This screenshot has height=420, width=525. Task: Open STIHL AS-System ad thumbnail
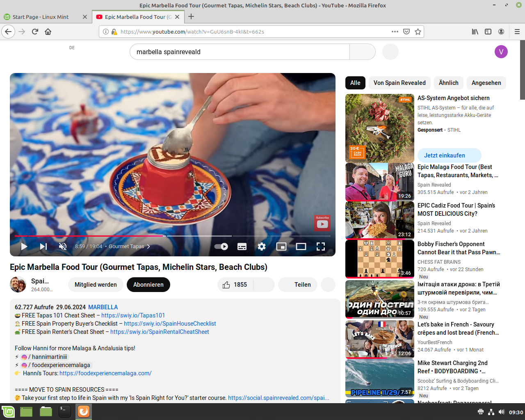(x=380, y=128)
